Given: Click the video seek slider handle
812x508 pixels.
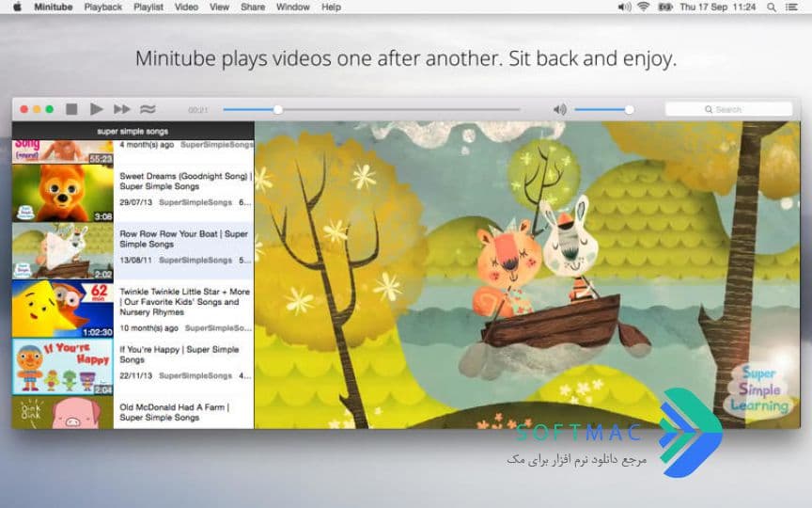Looking at the screenshot, I should (x=278, y=109).
